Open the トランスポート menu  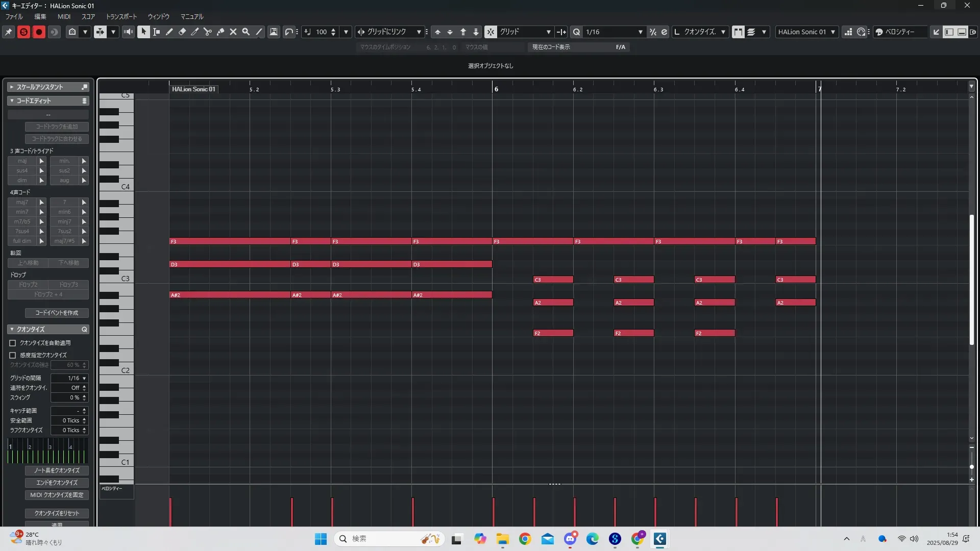(x=121, y=16)
